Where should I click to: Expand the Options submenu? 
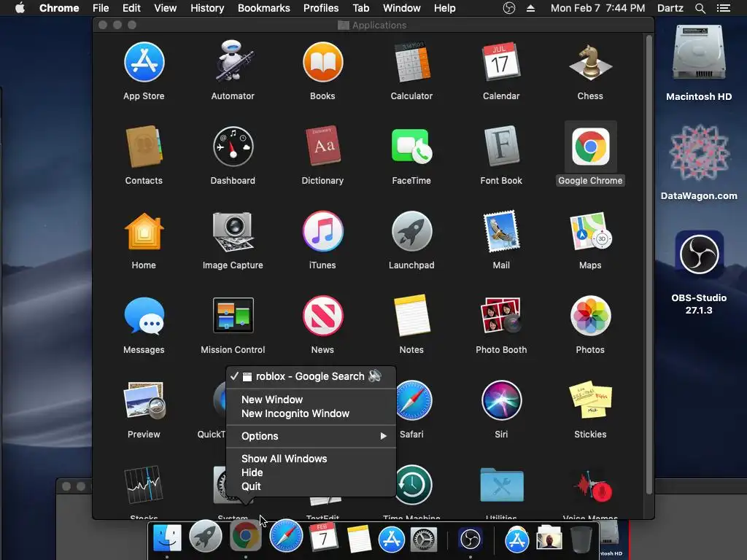[311, 436]
